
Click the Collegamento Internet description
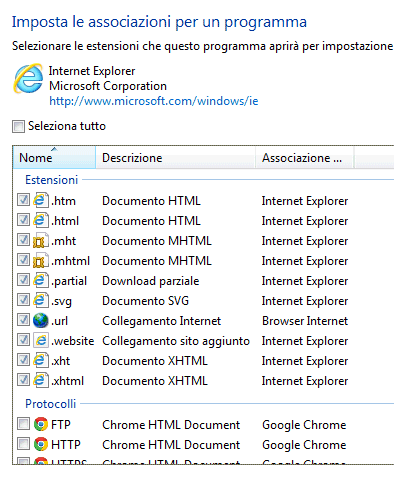click(x=162, y=321)
